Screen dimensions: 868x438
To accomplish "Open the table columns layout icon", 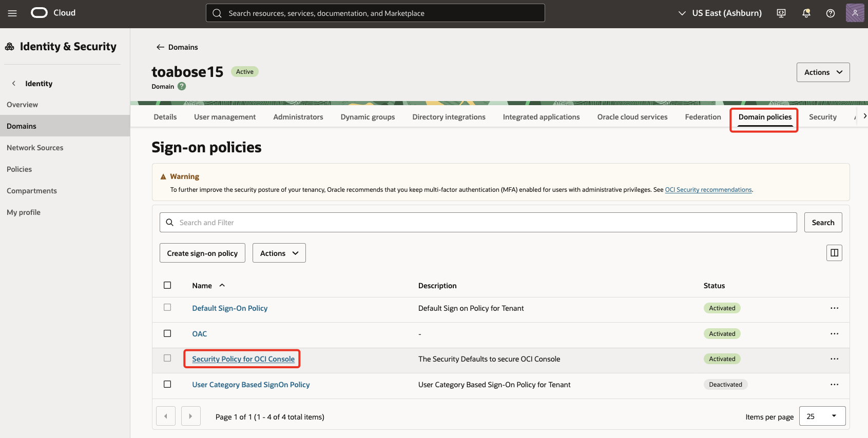I will [834, 253].
